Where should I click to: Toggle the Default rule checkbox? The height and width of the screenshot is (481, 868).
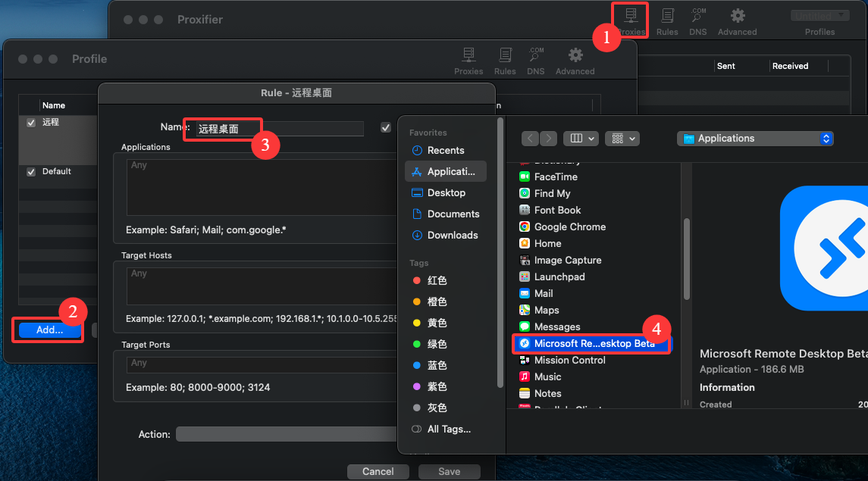[x=31, y=172]
